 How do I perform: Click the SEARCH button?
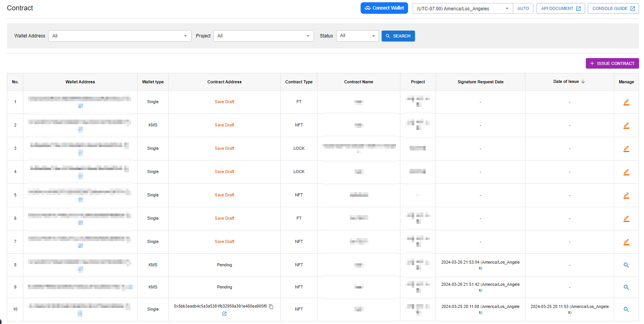click(x=398, y=36)
